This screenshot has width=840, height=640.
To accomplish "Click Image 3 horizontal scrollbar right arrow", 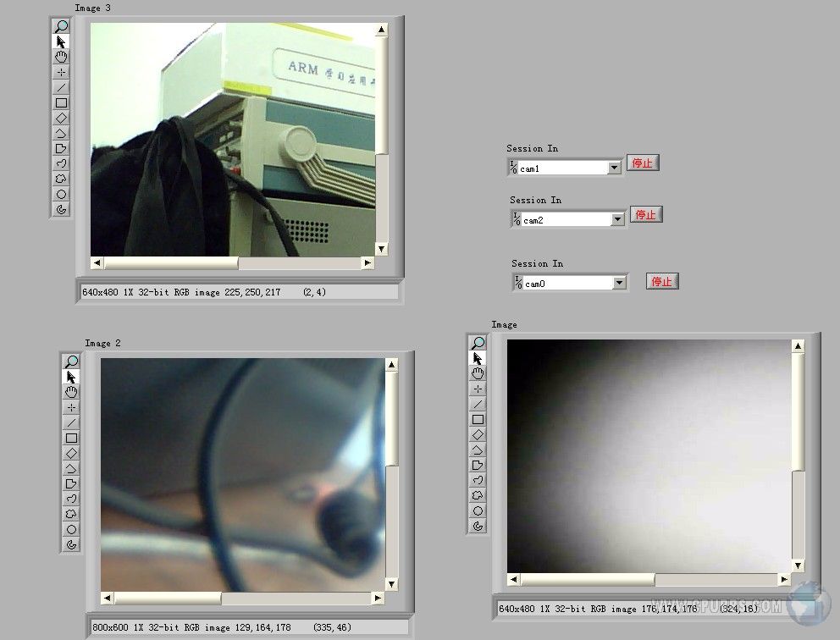I will point(367,263).
